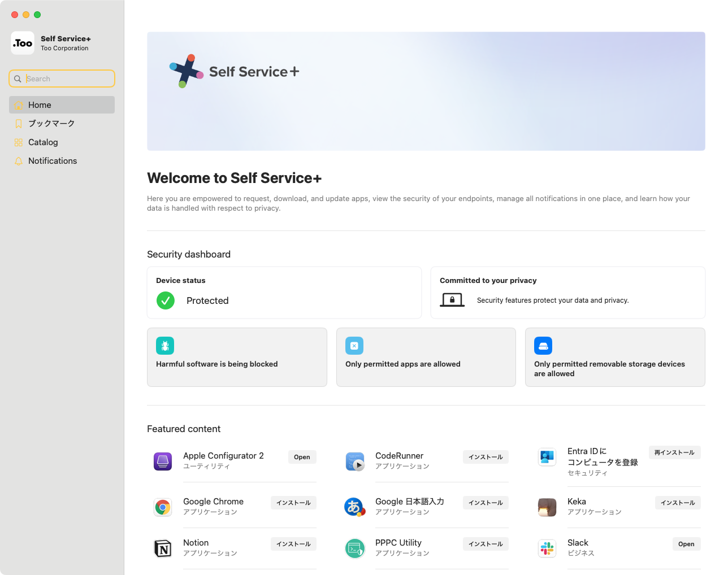Click the Slack app icon
728x575 pixels.
[x=547, y=548]
